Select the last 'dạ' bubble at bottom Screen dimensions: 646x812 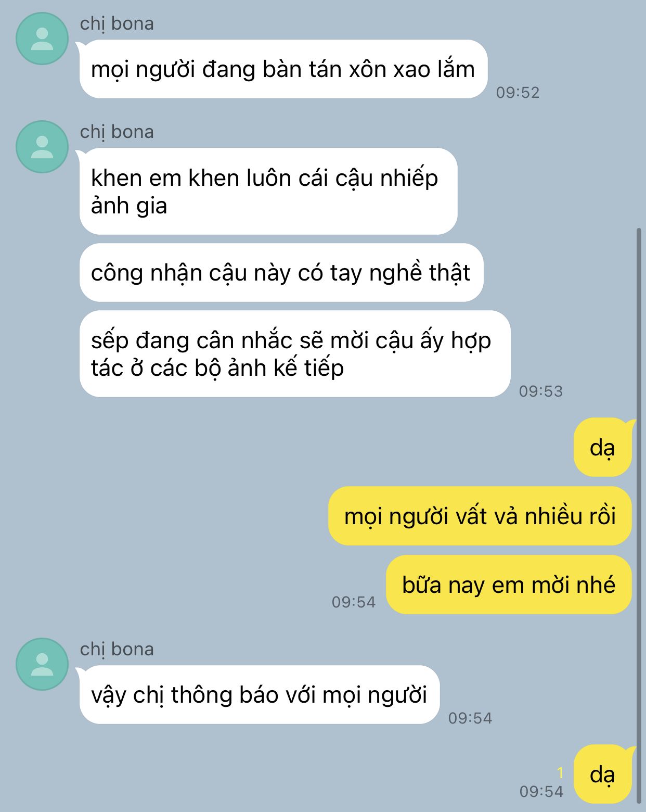(x=602, y=775)
